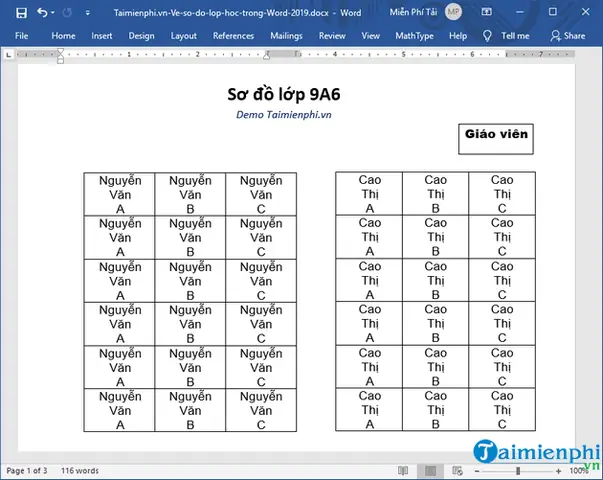
Task: Open Customize Quick Access Toolbar dropdown
Action: point(88,13)
